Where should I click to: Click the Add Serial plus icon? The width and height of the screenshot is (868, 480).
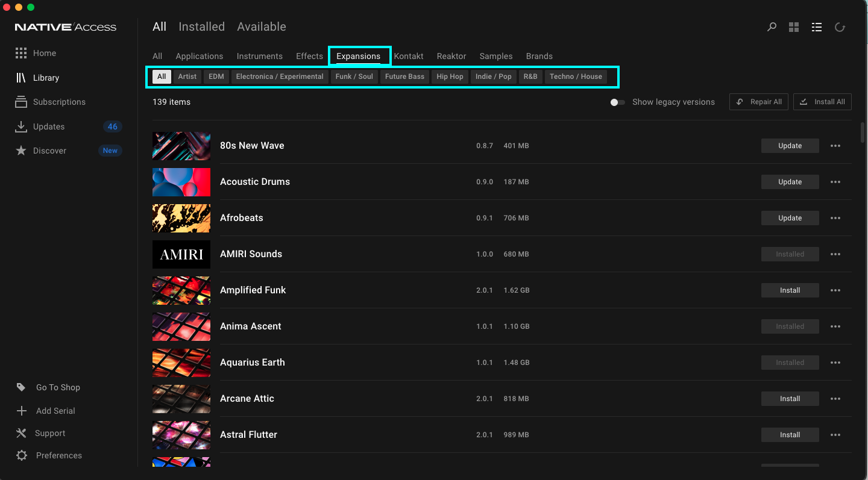click(x=22, y=411)
